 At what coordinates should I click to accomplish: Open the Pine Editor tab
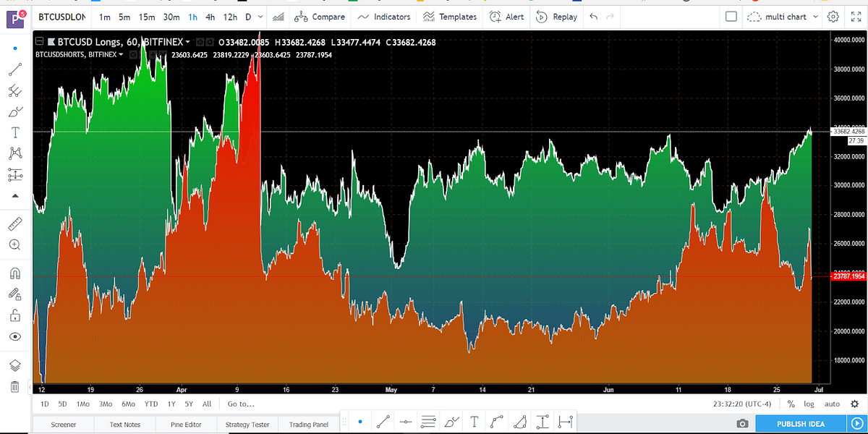[x=187, y=425]
